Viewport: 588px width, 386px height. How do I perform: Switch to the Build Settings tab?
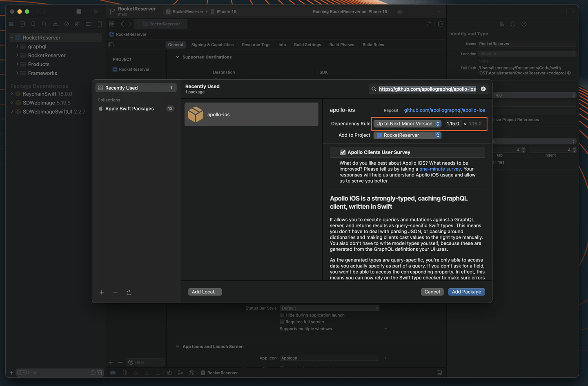307,45
